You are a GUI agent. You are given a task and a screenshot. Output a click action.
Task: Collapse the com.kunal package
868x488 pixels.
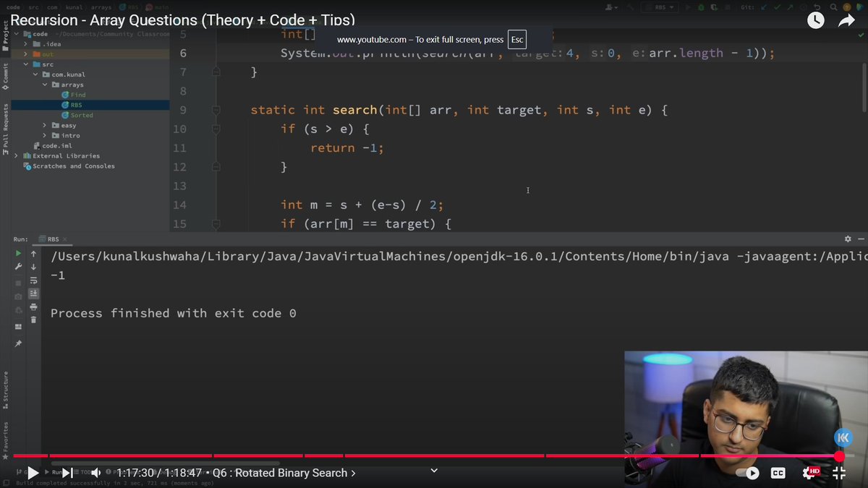tap(35, 74)
